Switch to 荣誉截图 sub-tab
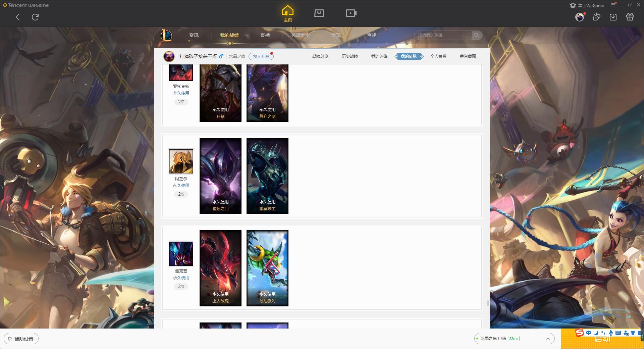The width and height of the screenshot is (644, 349). point(468,56)
